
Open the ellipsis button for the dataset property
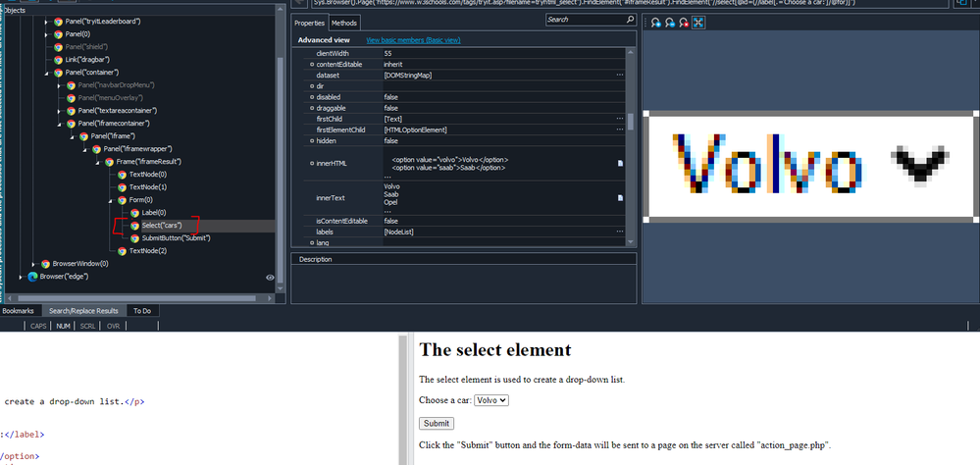[619, 75]
